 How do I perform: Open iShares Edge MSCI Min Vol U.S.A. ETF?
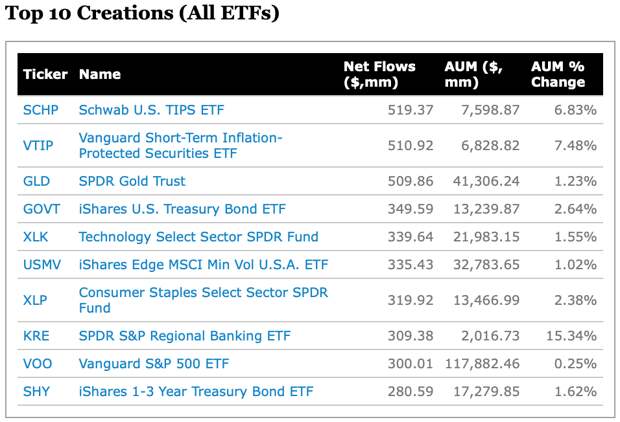(x=203, y=265)
